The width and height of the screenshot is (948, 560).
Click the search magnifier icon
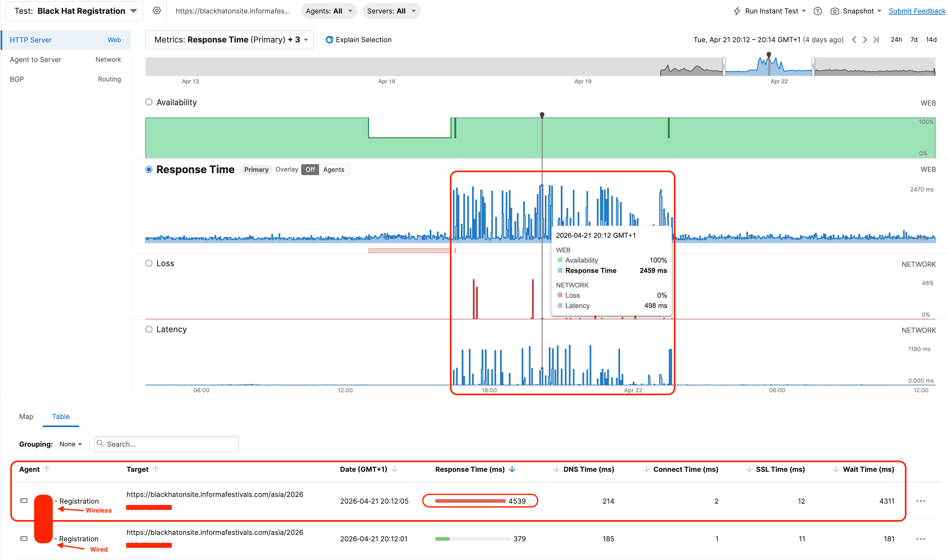point(100,443)
